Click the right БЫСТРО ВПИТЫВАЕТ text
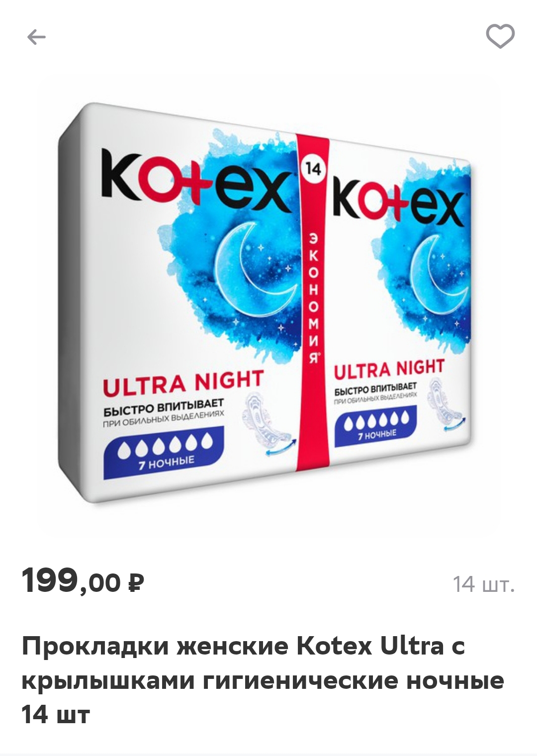 pos(375,389)
